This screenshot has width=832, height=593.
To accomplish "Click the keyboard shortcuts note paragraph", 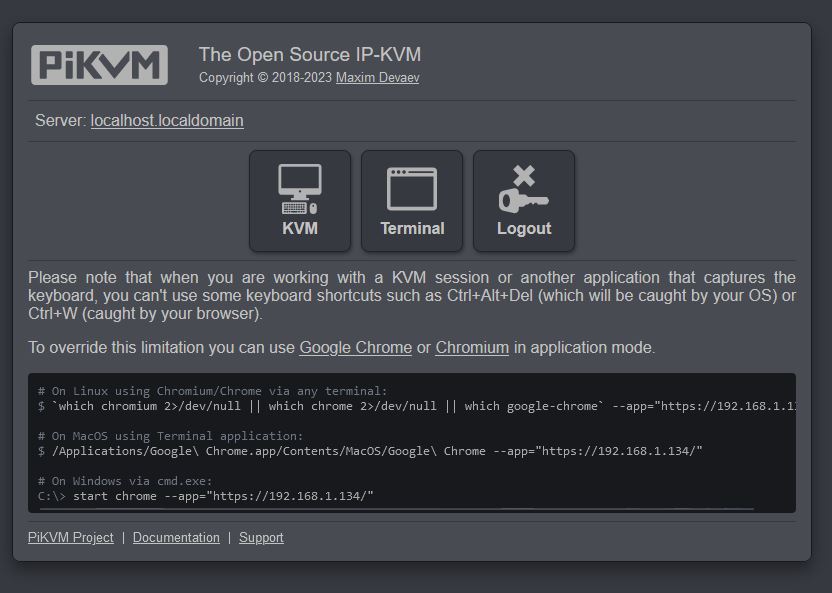I will pos(412,295).
